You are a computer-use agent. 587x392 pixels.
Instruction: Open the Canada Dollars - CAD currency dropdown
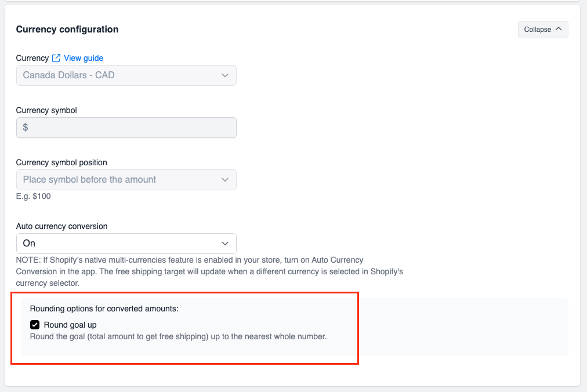point(126,75)
